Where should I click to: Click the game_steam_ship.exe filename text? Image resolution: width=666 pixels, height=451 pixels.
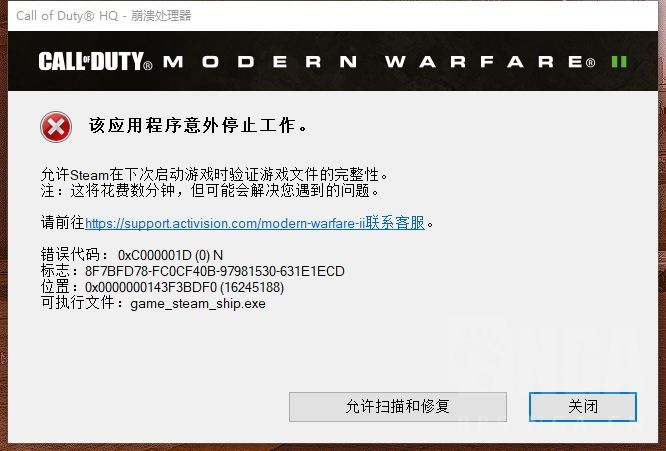pos(198,304)
